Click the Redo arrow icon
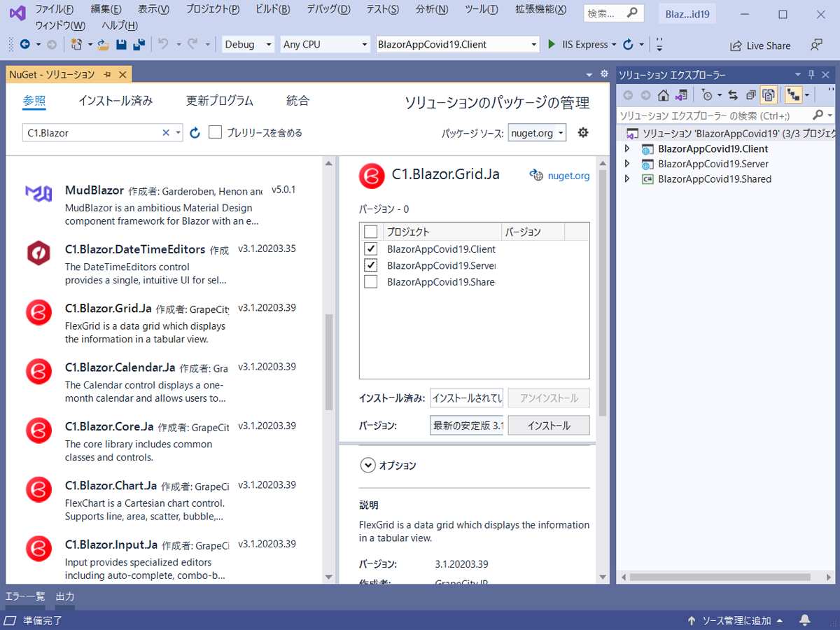Image resolution: width=840 pixels, height=630 pixels. pos(192,44)
